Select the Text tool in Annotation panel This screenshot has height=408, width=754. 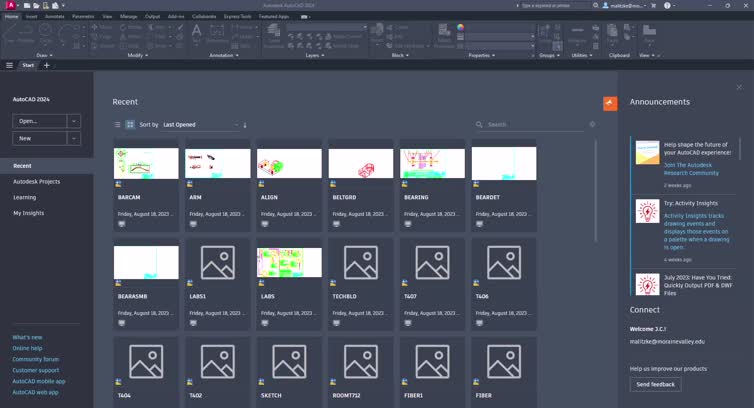coord(196,34)
